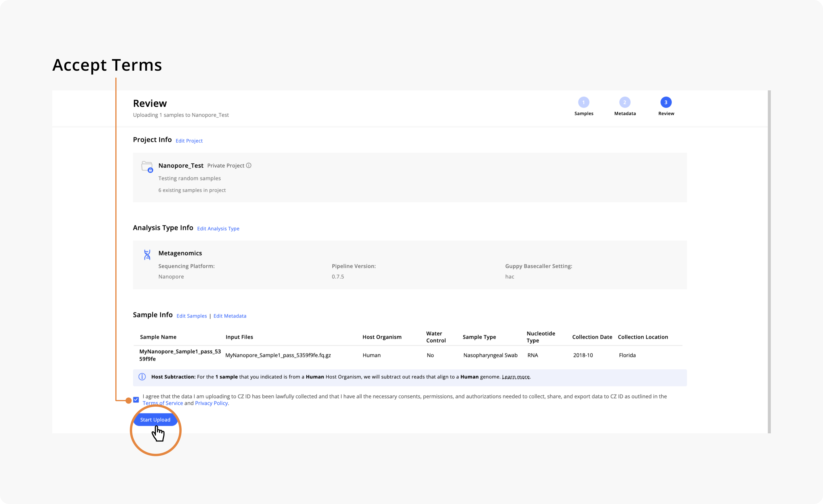This screenshot has height=504, width=823.
Task: Open the Edit Samples link
Action: (191, 316)
